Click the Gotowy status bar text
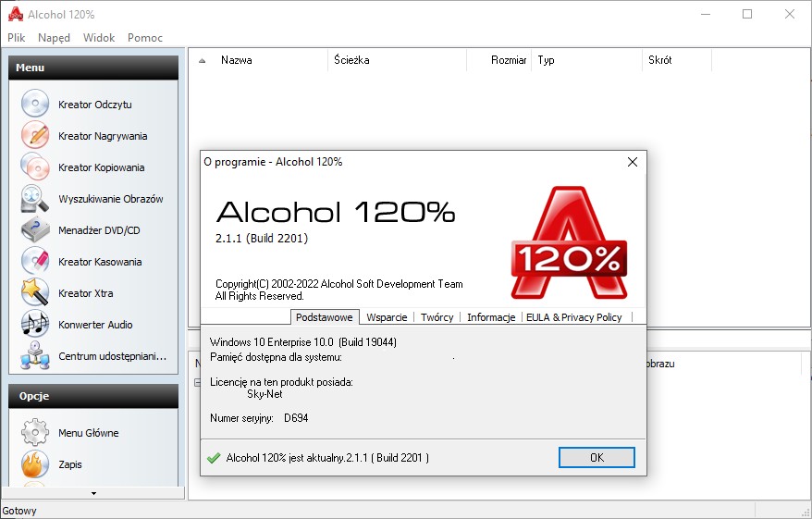The height and width of the screenshot is (519, 812). point(19,511)
